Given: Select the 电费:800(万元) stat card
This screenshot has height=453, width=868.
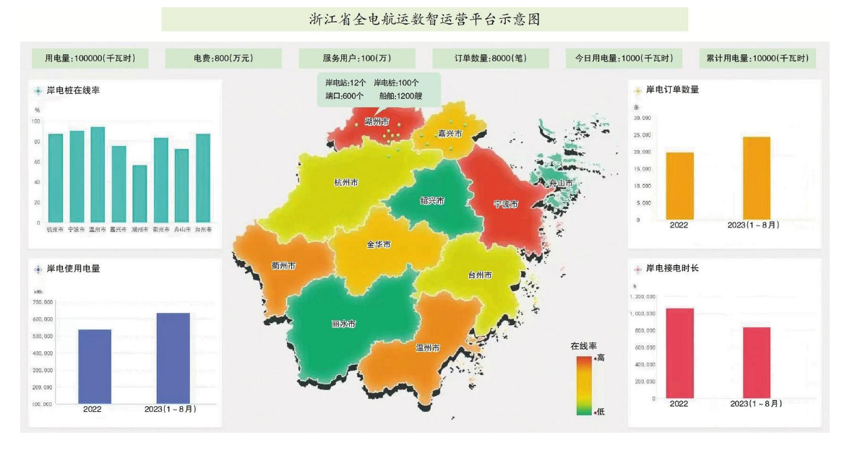Looking at the screenshot, I should (223, 59).
